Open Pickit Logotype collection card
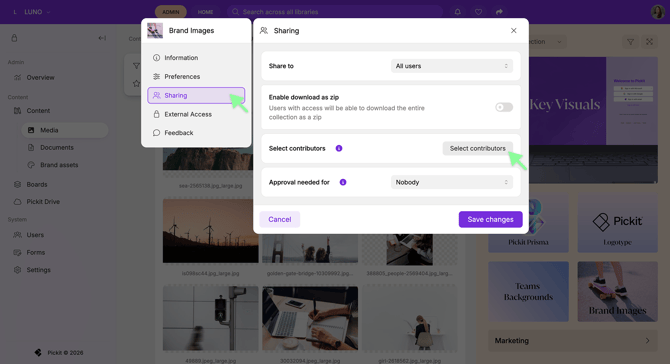The width and height of the screenshot is (670, 364). [x=617, y=223]
